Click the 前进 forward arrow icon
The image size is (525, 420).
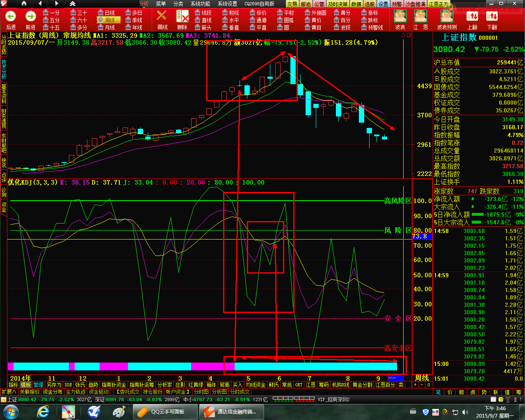31,16
